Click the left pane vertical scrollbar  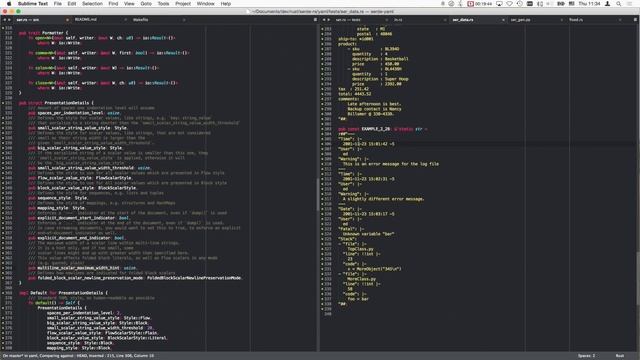[318, 194]
